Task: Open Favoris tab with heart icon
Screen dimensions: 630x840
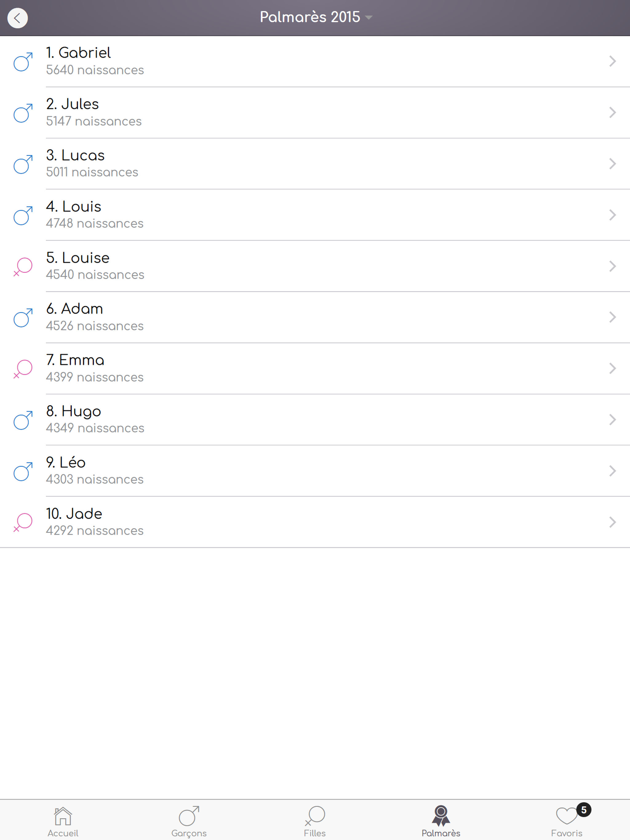Action: (x=567, y=822)
